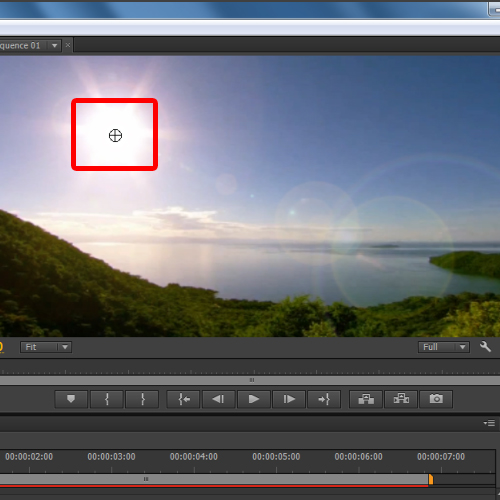The width and height of the screenshot is (500, 500).
Task: Jump to the Out point
Action: (324, 399)
